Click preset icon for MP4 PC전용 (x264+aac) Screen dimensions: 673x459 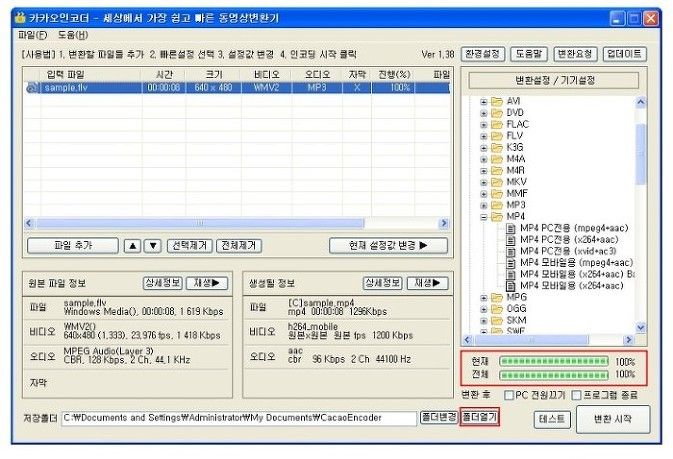(511, 240)
